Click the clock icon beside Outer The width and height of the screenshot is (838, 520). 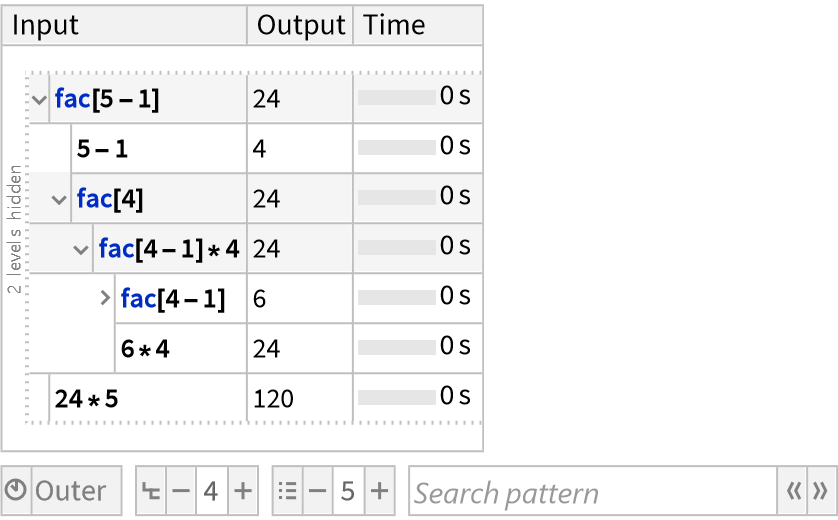click(x=16, y=491)
